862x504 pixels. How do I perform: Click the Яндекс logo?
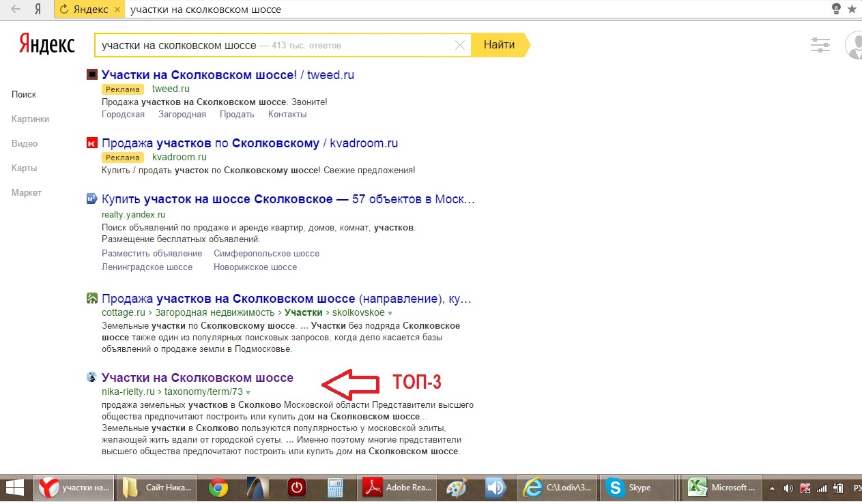click(x=46, y=44)
